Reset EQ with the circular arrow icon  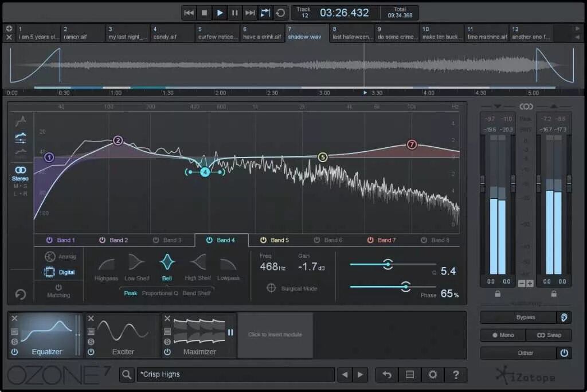(x=21, y=294)
